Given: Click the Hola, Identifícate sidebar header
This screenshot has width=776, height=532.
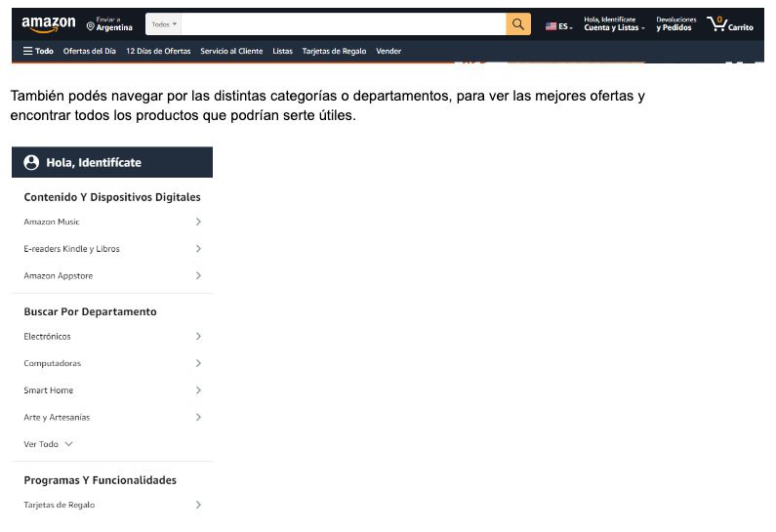Looking at the screenshot, I should 112,162.
